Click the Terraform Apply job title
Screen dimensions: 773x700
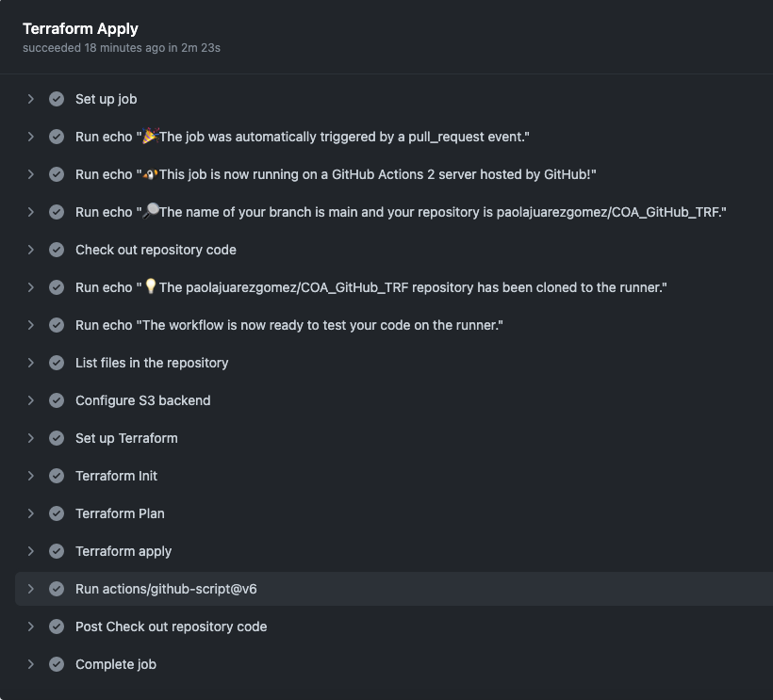pos(80,28)
